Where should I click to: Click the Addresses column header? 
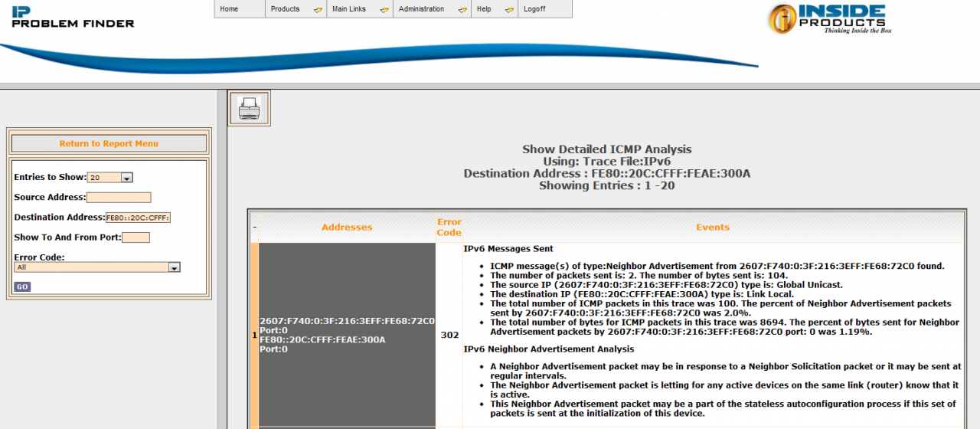(x=347, y=228)
